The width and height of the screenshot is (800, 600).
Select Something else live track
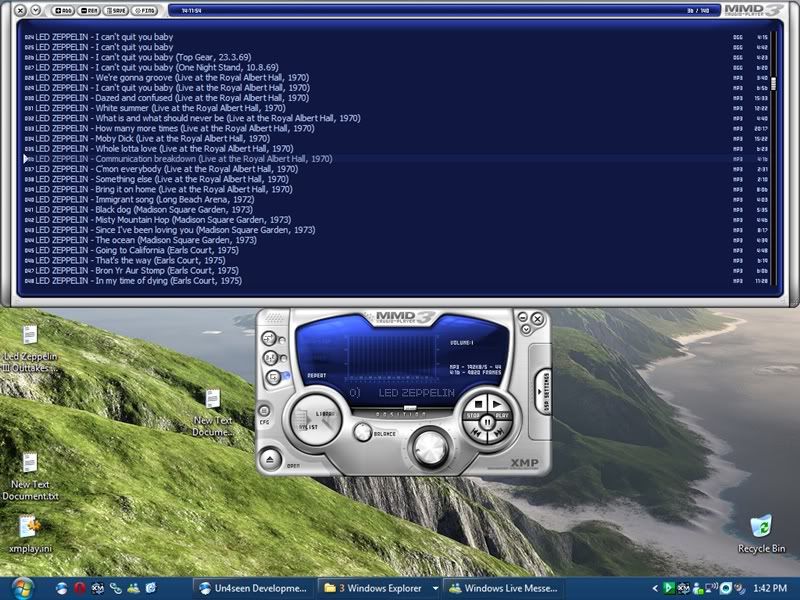click(395, 179)
